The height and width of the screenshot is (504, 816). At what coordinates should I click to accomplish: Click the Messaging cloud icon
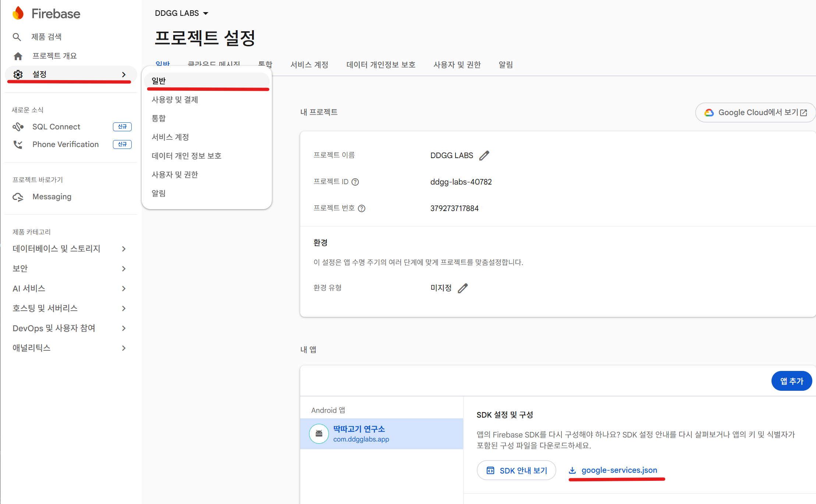click(18, 197)
